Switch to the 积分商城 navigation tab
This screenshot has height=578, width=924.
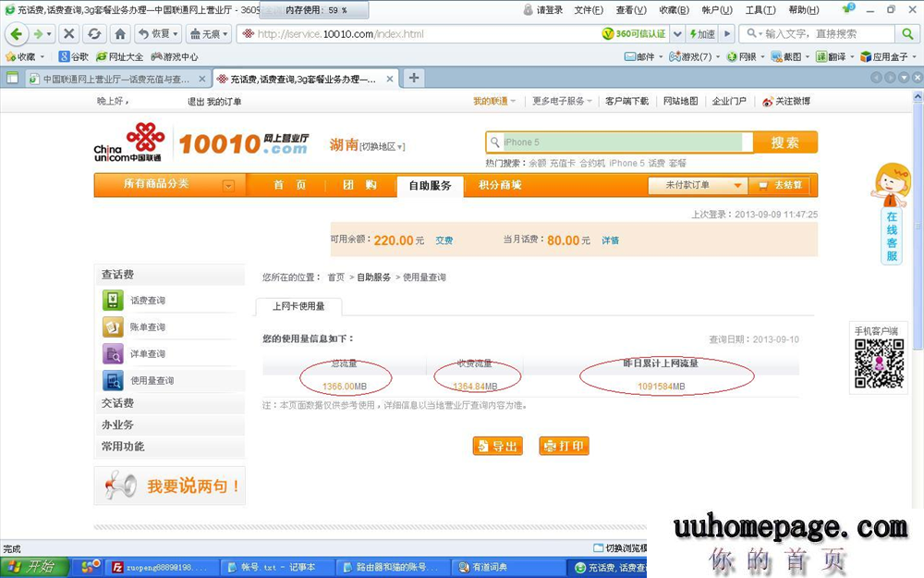pos(500,185)
